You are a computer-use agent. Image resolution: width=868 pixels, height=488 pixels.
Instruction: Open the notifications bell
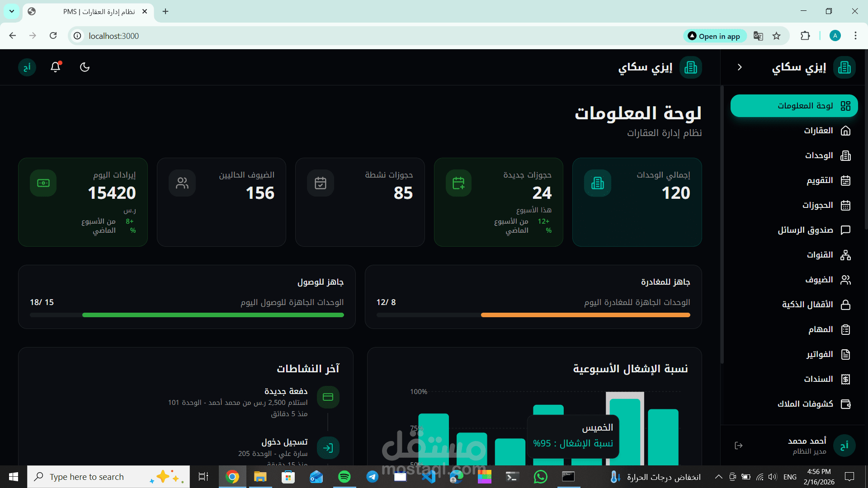click(55, 67)
